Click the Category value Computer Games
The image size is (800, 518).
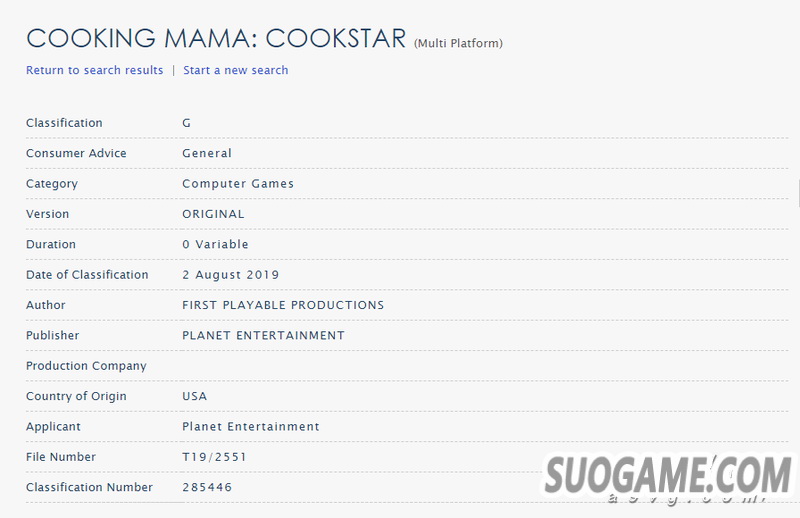click(x=238, y=184)
